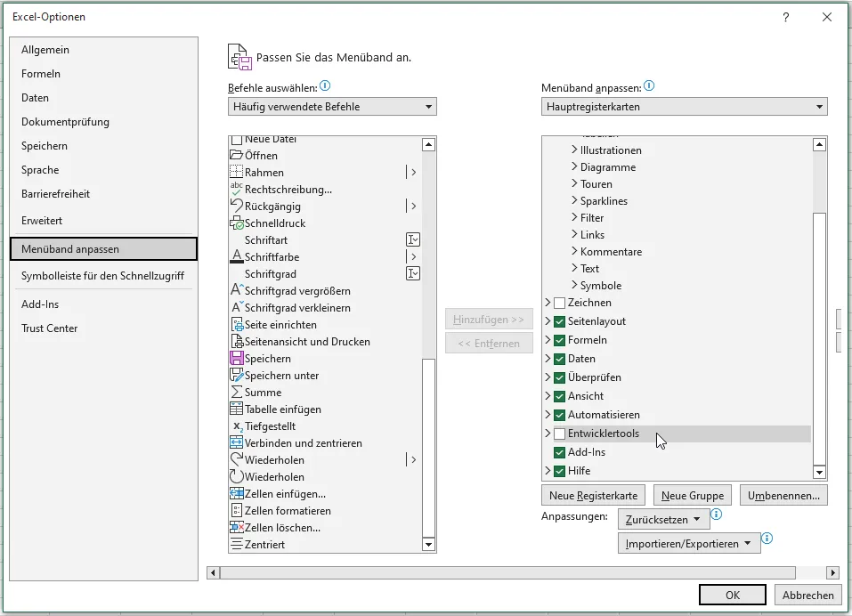852x616 pixels.
Task: Click the Schnelldruck printer icon
Action: pos(237,223)
